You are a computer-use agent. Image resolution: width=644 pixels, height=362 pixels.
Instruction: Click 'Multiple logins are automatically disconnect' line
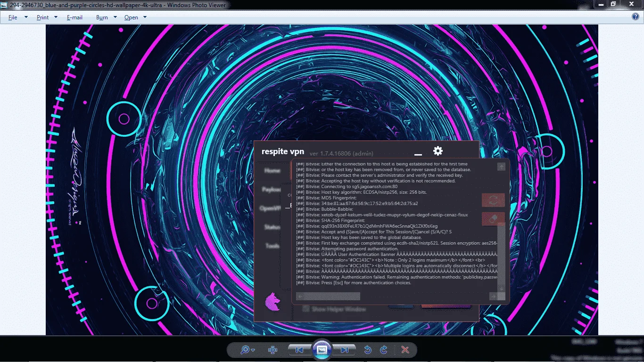point(396,266)
